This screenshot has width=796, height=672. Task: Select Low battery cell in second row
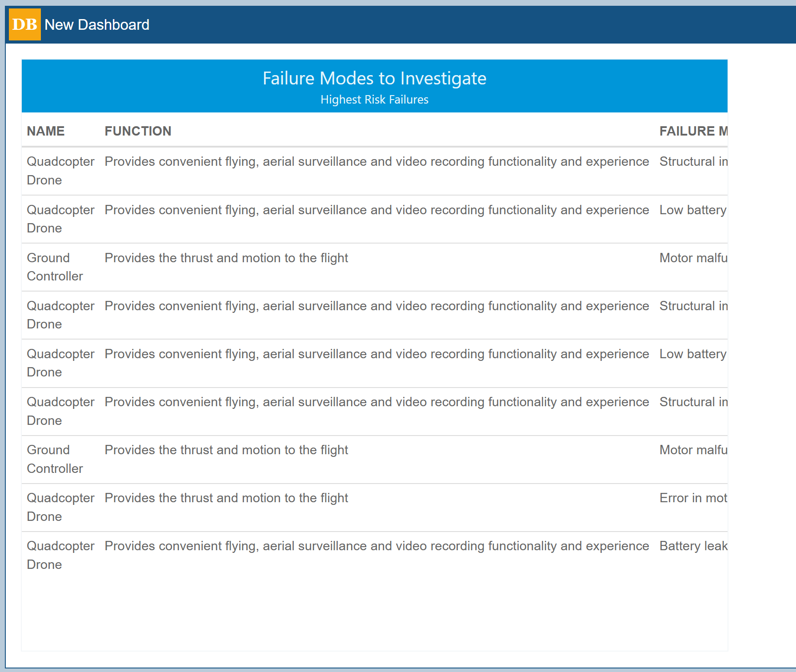pos(692,210)
